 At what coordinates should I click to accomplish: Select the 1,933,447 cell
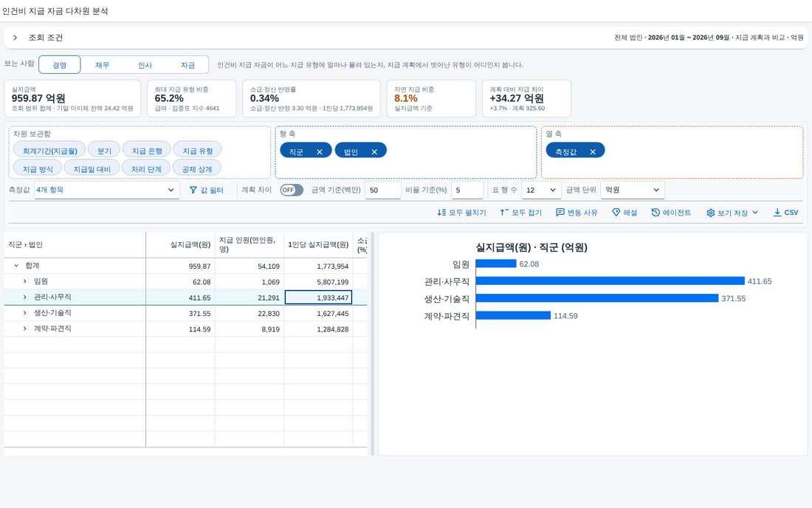point(318,298)
